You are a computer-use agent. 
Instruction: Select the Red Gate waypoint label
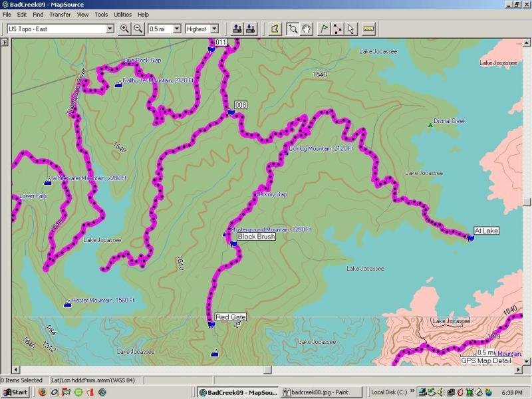pyautogui.click(x=229, y=317)
